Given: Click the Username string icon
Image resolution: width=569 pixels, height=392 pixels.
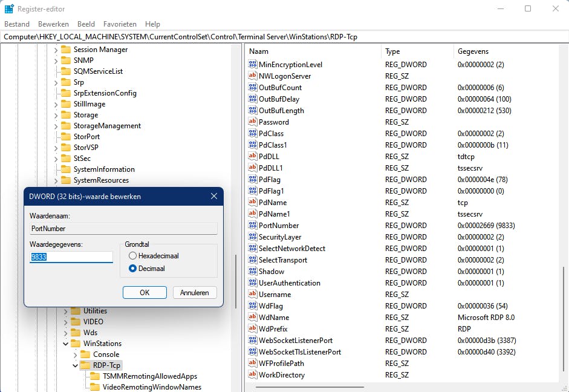Looking at the screenshot, I should (253, 295).
